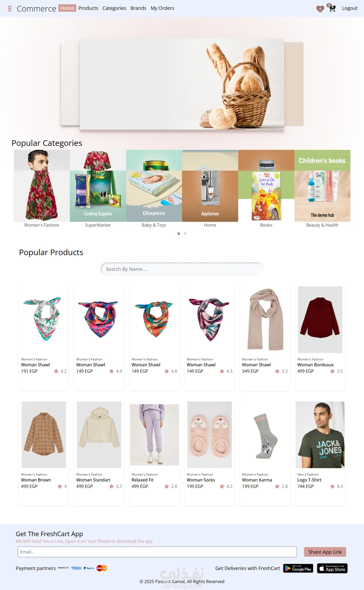364x590 pixels.
Task: Go to the Products menu item
Action: pos(88,8)
